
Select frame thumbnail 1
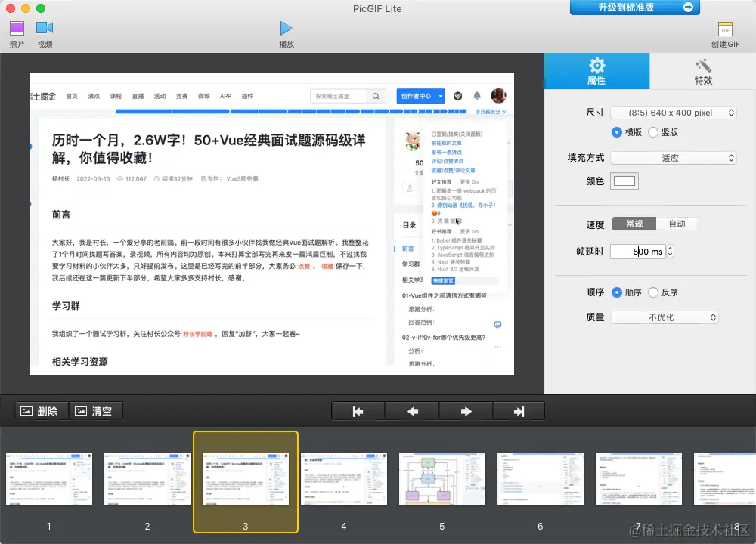[x=49, y=479]
